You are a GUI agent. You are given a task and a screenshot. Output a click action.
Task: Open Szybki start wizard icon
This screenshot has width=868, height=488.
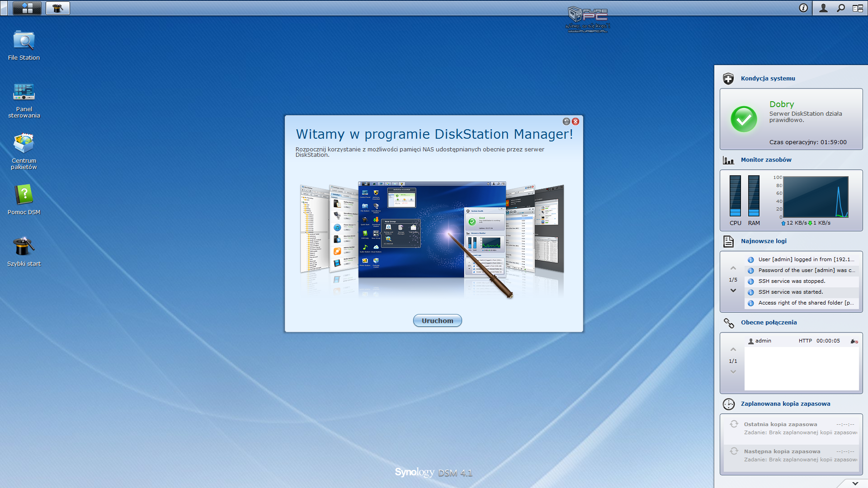(24, 252)
